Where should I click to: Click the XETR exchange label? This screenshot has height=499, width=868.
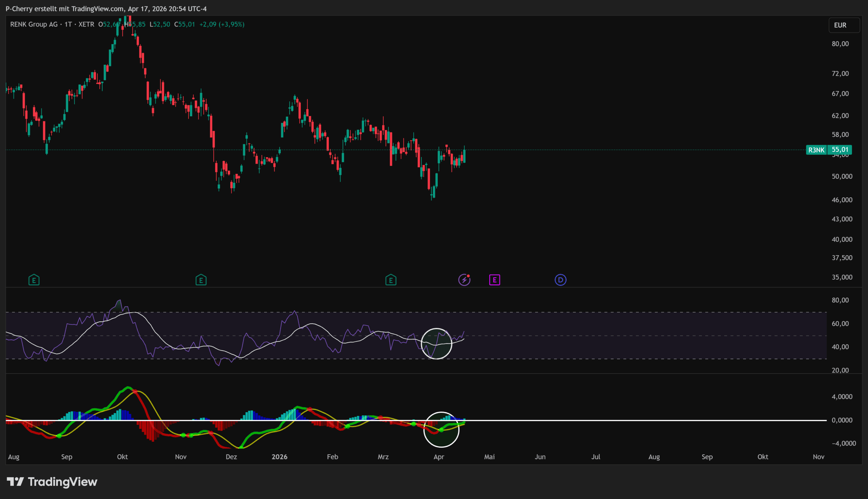point(86,24)
